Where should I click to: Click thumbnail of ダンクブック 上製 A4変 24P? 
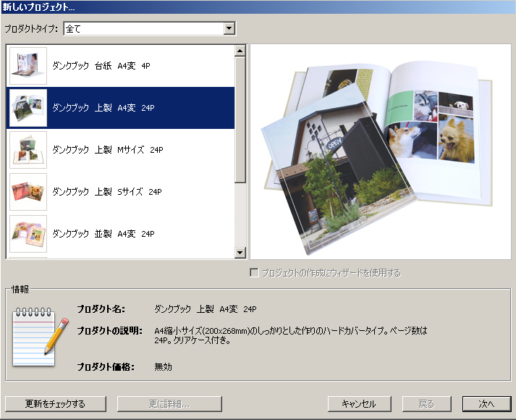(28, 108)
